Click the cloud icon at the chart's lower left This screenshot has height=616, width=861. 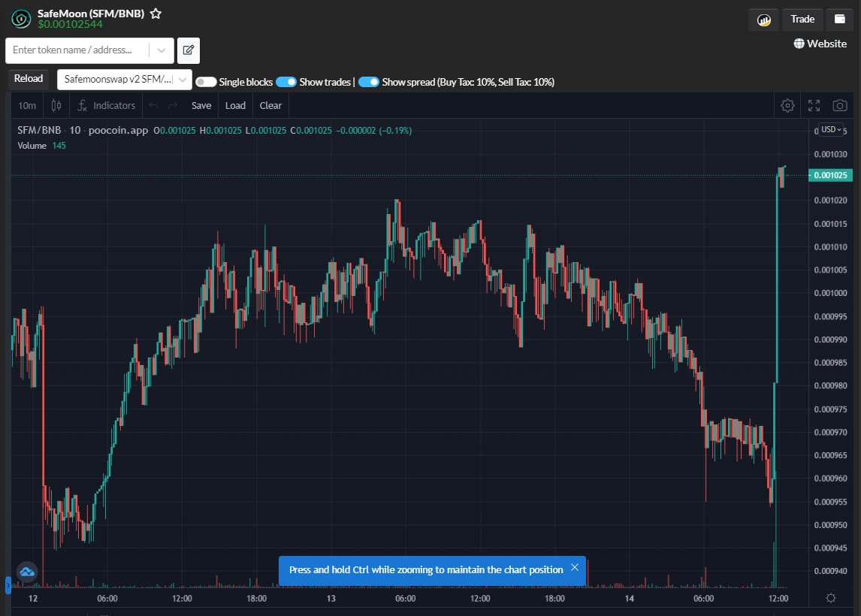(27, 572)
